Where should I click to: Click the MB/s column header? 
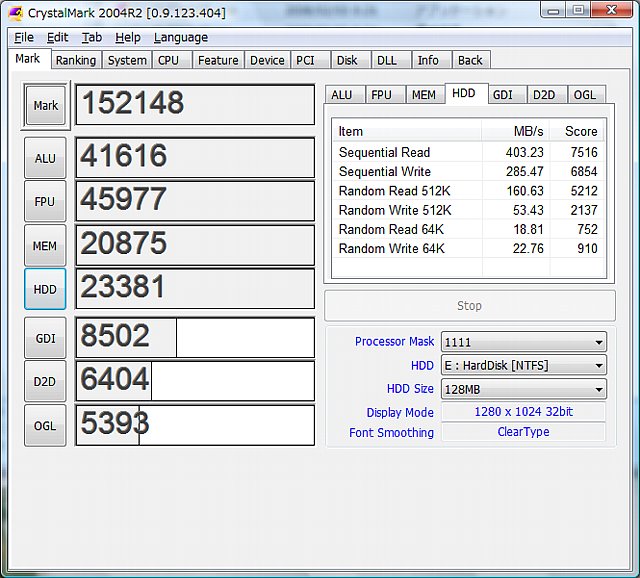(x=516, y=131)
